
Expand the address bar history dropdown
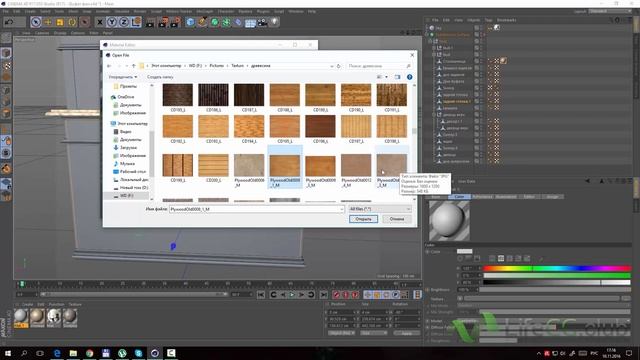click(332, 66)
